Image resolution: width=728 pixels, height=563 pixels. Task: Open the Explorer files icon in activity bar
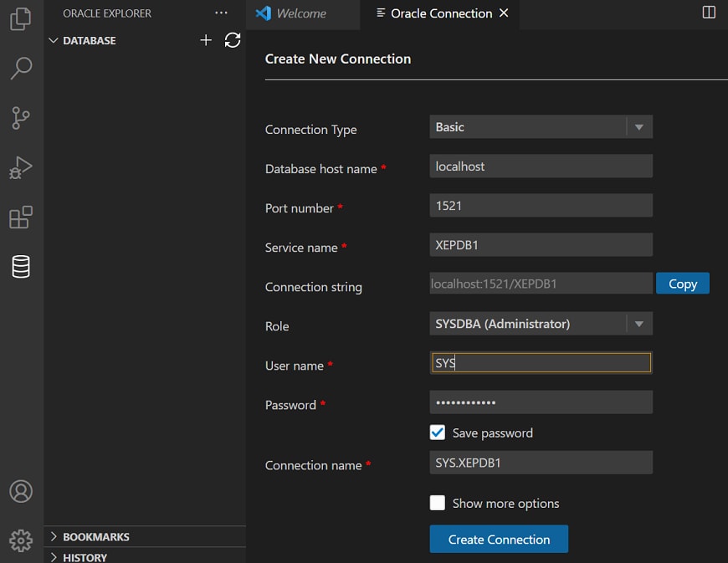21,18
